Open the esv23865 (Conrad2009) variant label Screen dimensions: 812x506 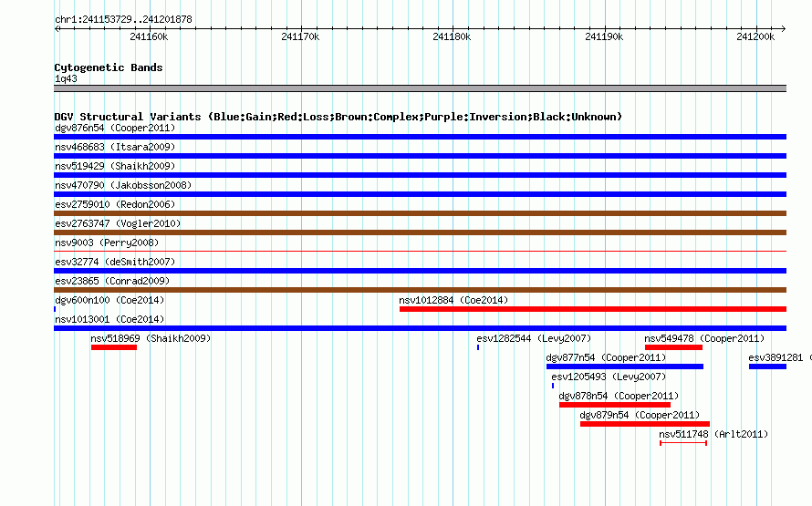[x=112, y=281]
